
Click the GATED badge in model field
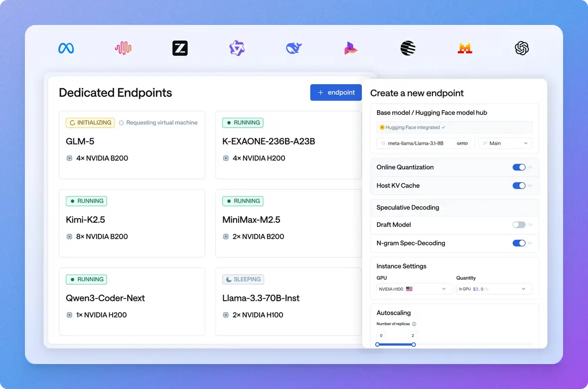point(462,144)
